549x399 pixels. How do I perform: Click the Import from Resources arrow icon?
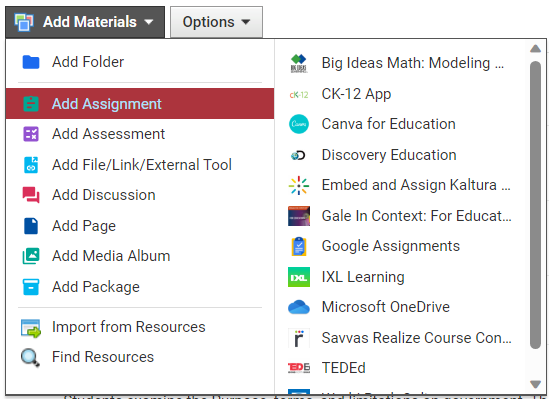click(x=31, y=328)
